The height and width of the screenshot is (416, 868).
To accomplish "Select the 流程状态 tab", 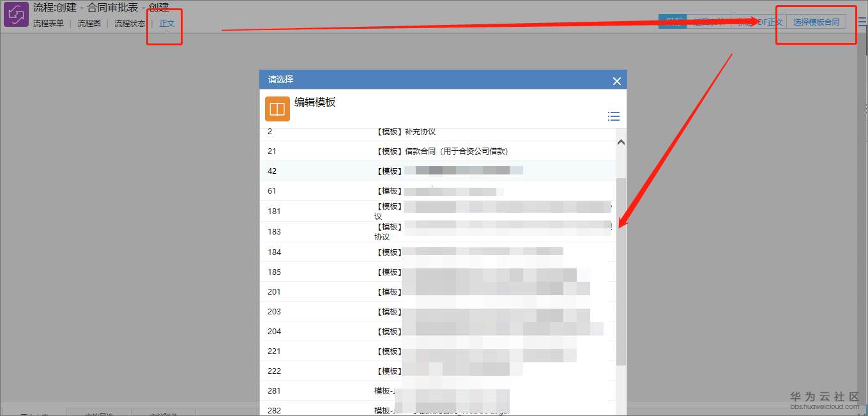I will coord(129,23).
